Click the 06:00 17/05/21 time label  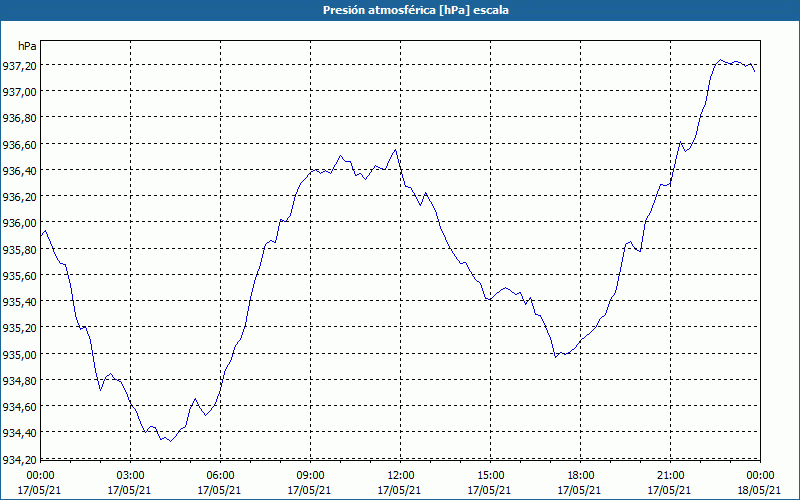[x=220, y=483]
